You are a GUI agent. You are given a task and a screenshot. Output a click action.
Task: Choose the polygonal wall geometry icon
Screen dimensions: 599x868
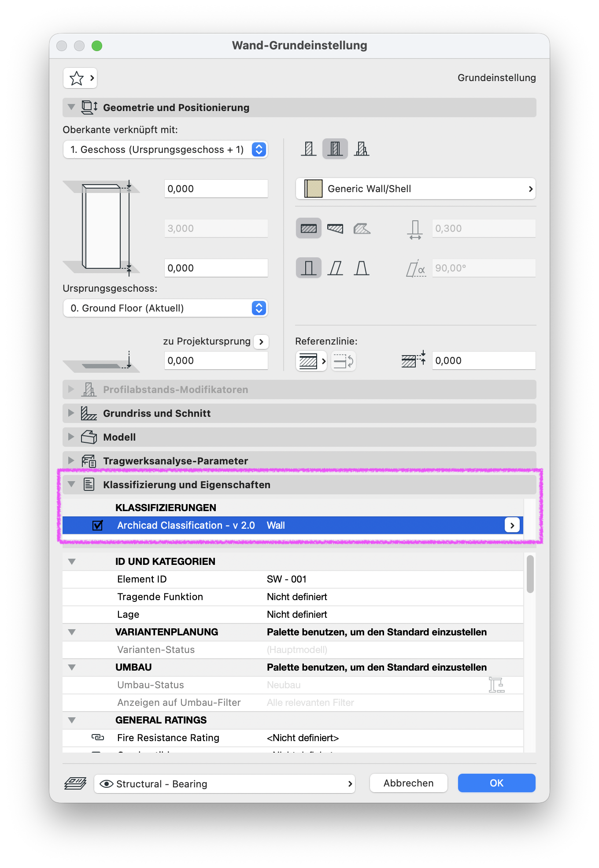tap(362, 228)
